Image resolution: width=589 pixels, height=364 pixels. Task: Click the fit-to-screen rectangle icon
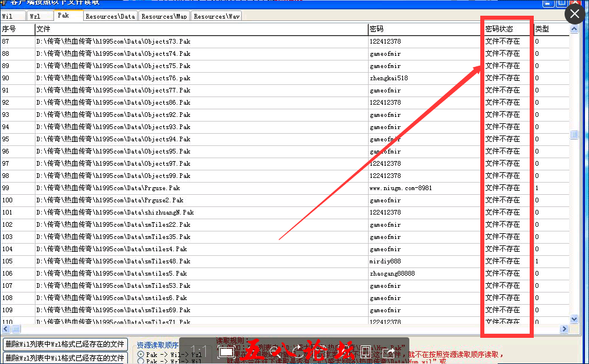(x=226, y=351)
